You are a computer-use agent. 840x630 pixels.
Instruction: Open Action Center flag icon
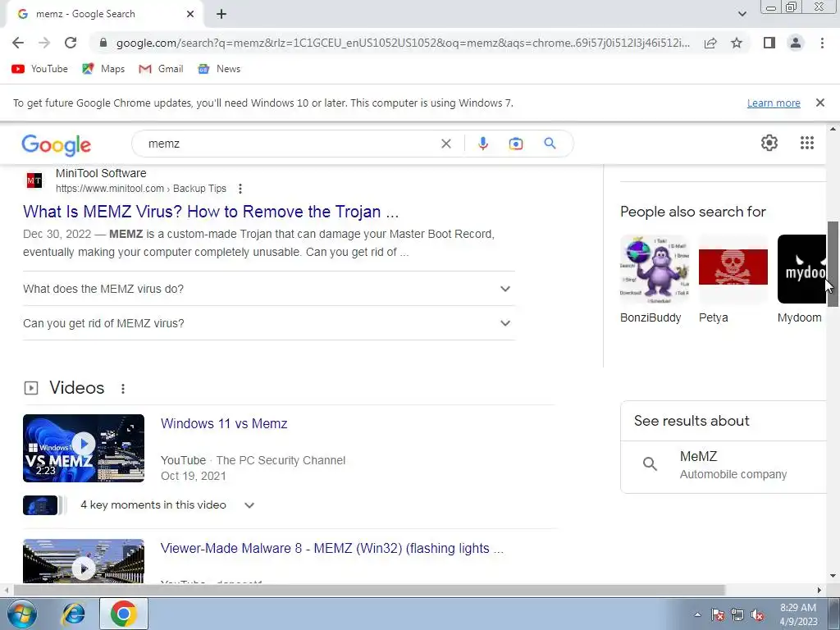(x=717, y=614)
